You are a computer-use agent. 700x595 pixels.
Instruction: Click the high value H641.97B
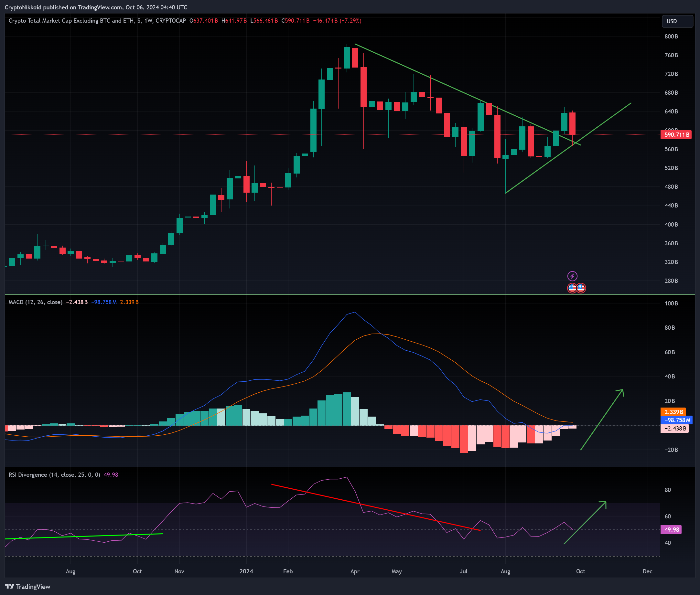coord(234,21)
